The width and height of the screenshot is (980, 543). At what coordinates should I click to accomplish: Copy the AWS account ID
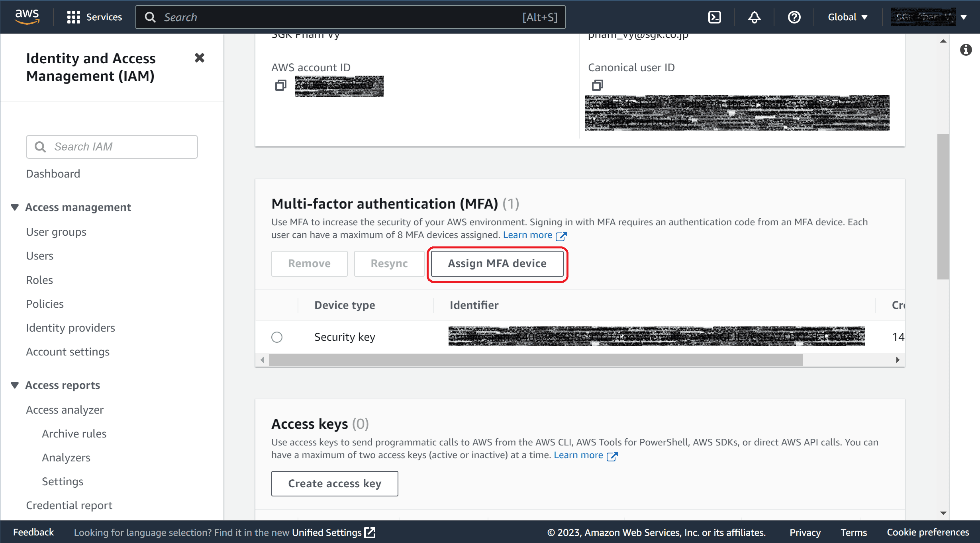280,85
